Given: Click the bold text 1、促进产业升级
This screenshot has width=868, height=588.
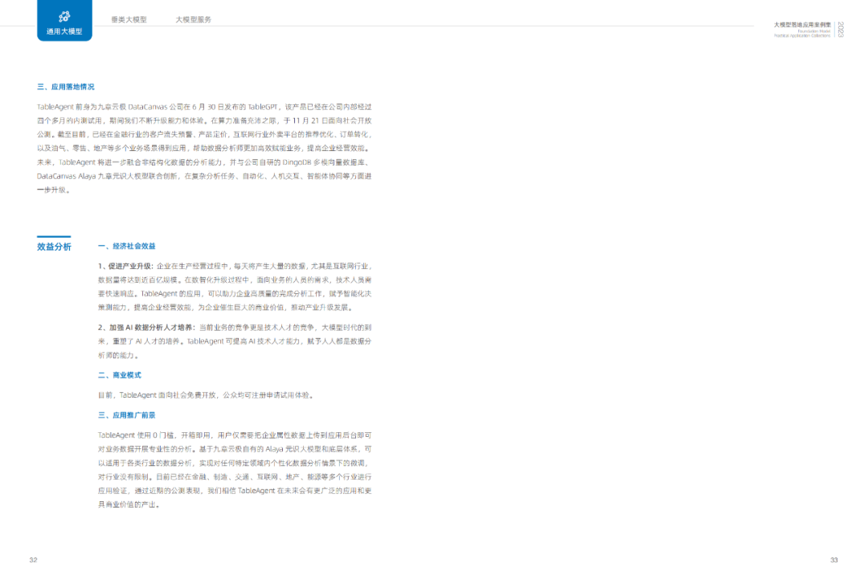Looking at the screenshot, I should tap(125, 266).
